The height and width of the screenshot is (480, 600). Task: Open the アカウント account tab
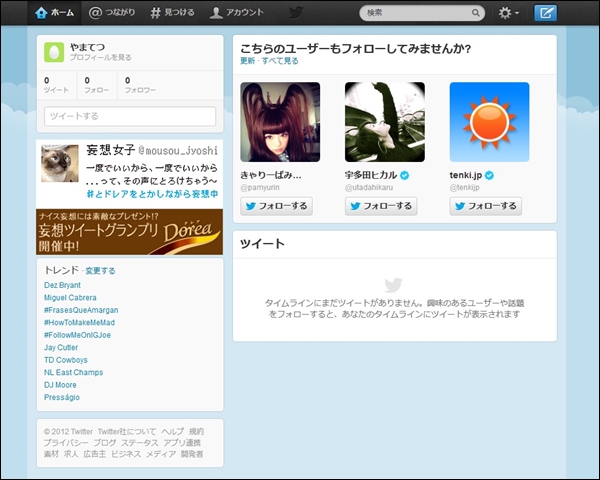236,13
